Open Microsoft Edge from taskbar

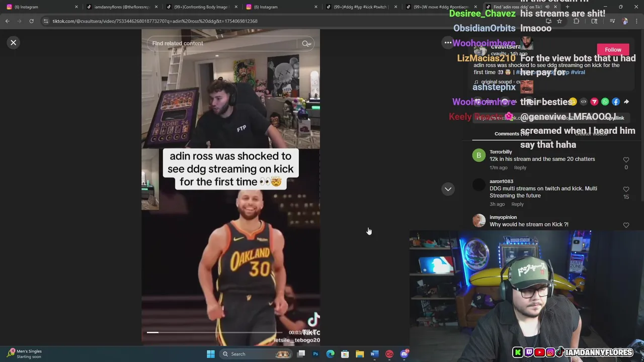click(330, 354)
